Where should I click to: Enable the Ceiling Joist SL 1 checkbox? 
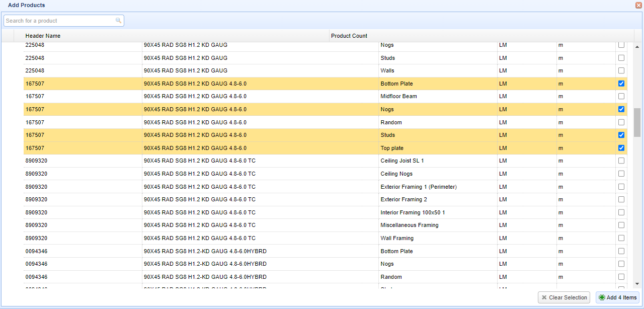[x=621, y=161]
